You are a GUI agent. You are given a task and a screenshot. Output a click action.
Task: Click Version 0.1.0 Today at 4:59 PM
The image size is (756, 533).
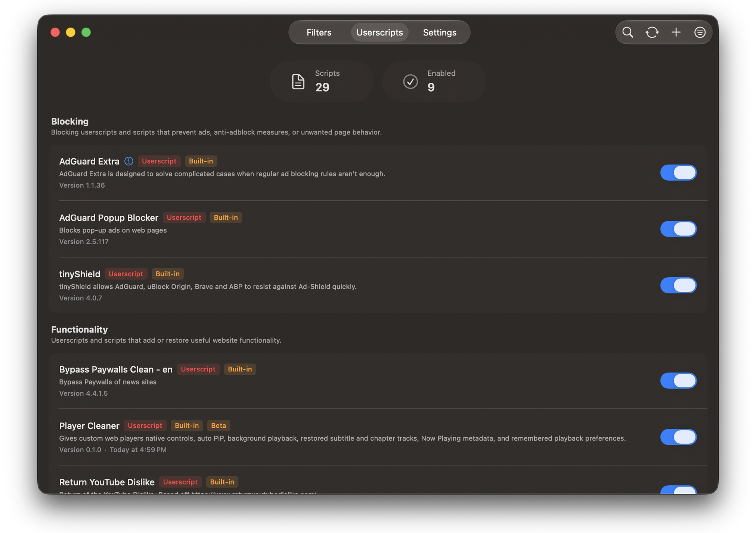[113, 449]
